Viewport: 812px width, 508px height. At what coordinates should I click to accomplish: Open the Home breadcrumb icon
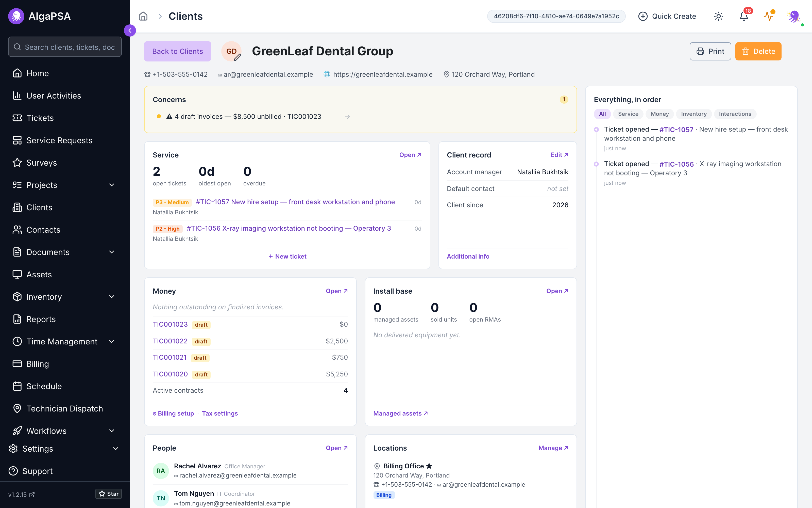pyautogui.click(x=143, y=16)
